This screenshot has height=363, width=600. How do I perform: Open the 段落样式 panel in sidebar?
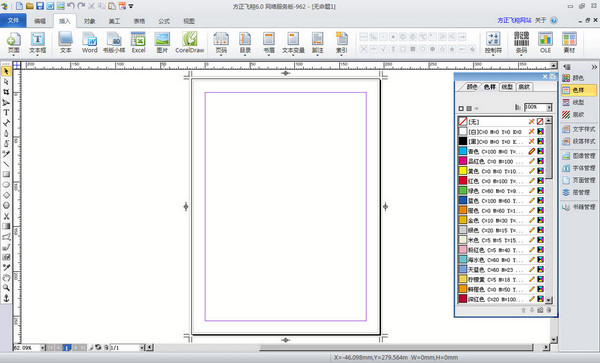[x=579, y=141]
